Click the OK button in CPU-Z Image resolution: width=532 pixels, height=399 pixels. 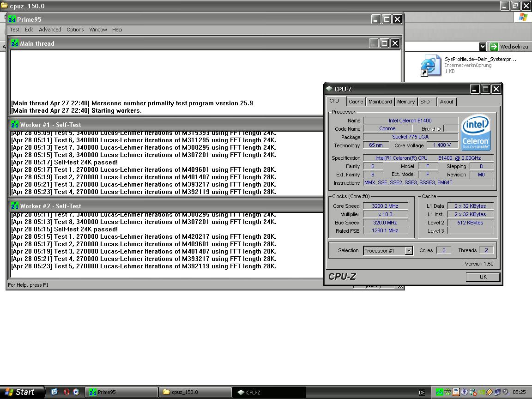483,277
